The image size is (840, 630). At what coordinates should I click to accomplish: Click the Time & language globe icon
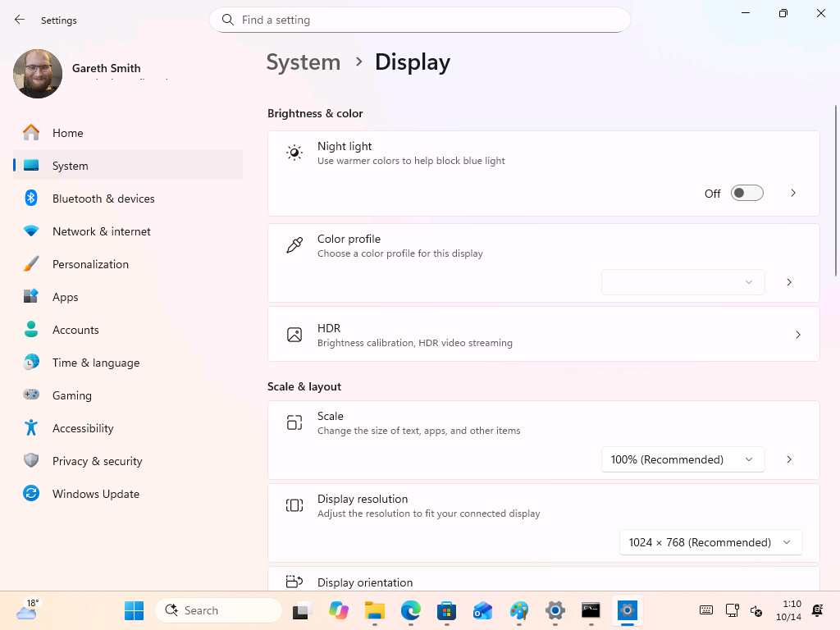31,362
